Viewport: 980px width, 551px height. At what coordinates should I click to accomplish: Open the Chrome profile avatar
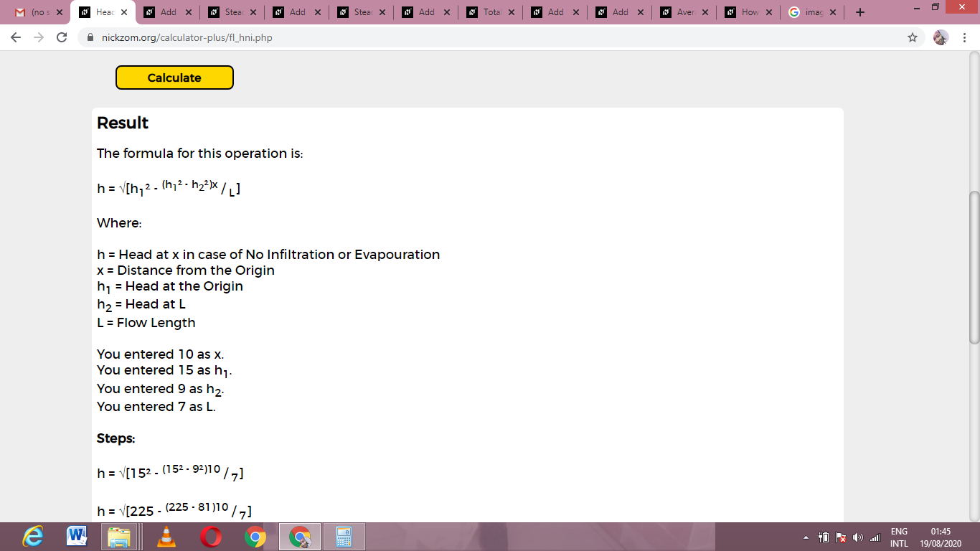(941, 37)
